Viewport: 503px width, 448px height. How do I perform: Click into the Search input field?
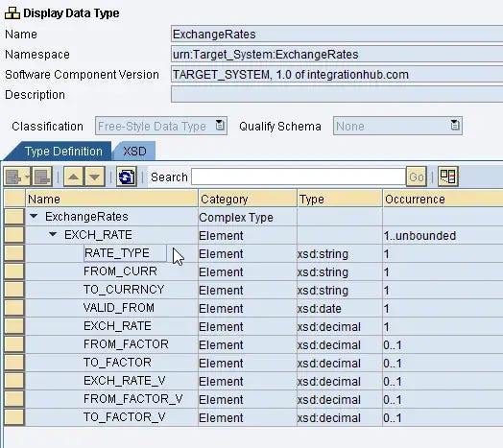pos(299,177)
